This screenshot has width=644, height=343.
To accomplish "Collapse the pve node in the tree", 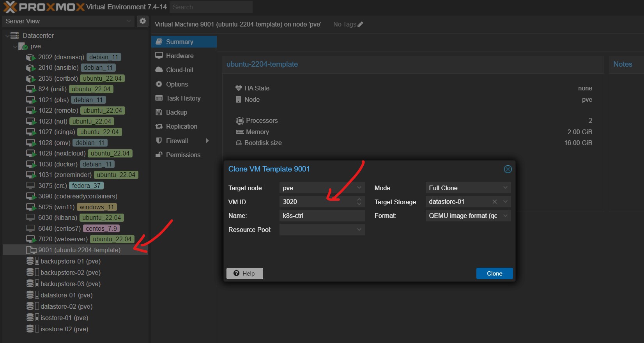I will (x=15, y=46).
